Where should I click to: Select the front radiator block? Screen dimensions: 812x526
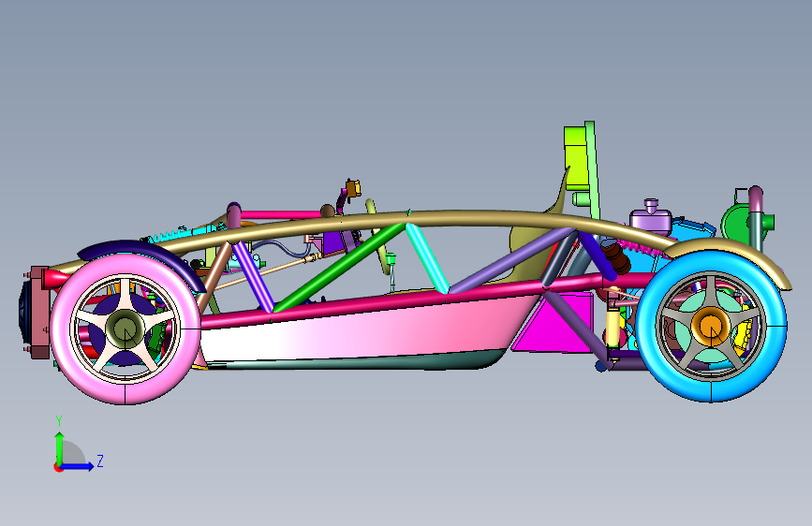click(x=39, y=313)
